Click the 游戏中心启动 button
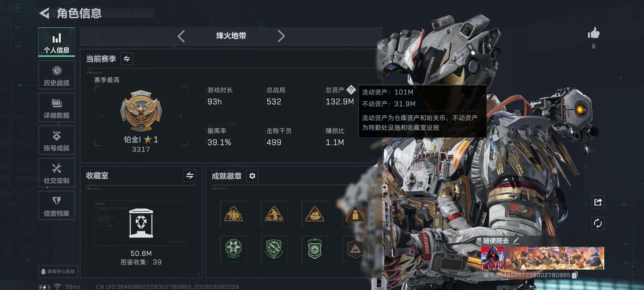 pos(58,271)
